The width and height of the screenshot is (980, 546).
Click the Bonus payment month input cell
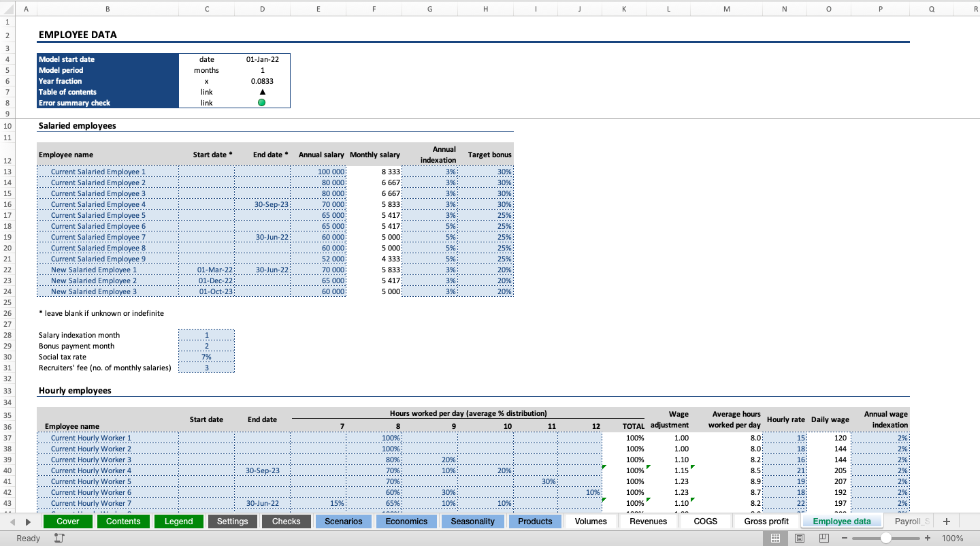(x=206, y=346)
